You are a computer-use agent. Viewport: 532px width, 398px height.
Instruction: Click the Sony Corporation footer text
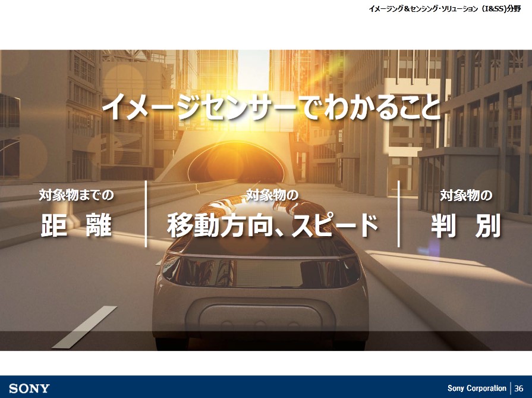tap(477, 388)
